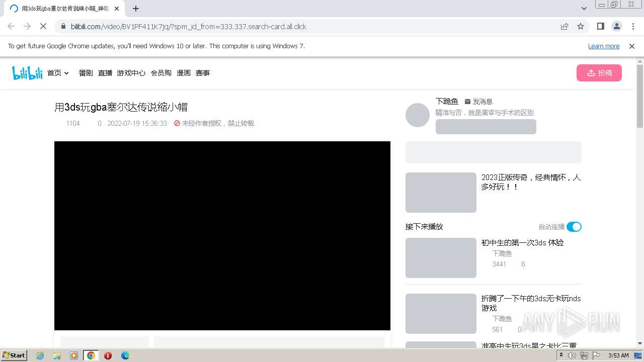
Task: Stop page loading with X button
Action: [x=43, y=26]
